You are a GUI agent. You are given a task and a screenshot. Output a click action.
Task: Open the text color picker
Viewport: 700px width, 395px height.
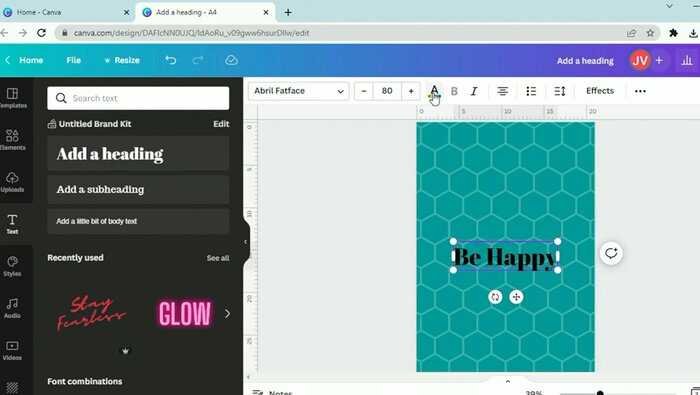(434, 91)
